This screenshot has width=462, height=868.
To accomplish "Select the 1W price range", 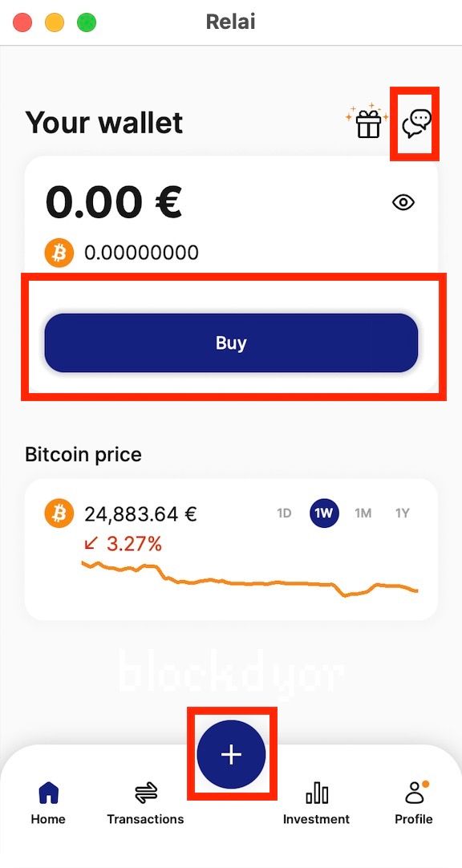I will [324, 513].
